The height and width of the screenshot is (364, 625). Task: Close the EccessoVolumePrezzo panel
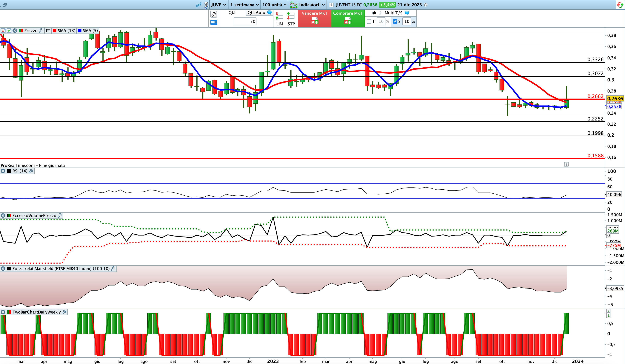pos(3,216)
